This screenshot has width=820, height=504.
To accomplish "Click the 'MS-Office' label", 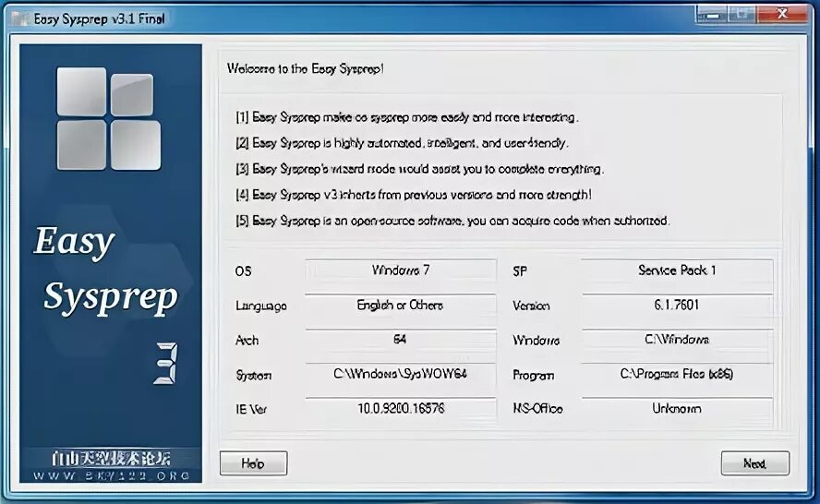I will click(537, 409).
